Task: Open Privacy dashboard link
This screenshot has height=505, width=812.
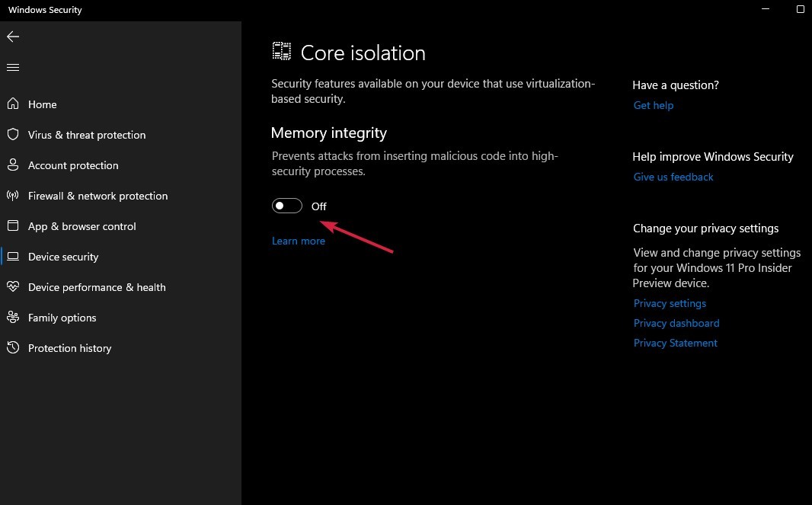Action: pyautogui.click(x=676, y=323)
